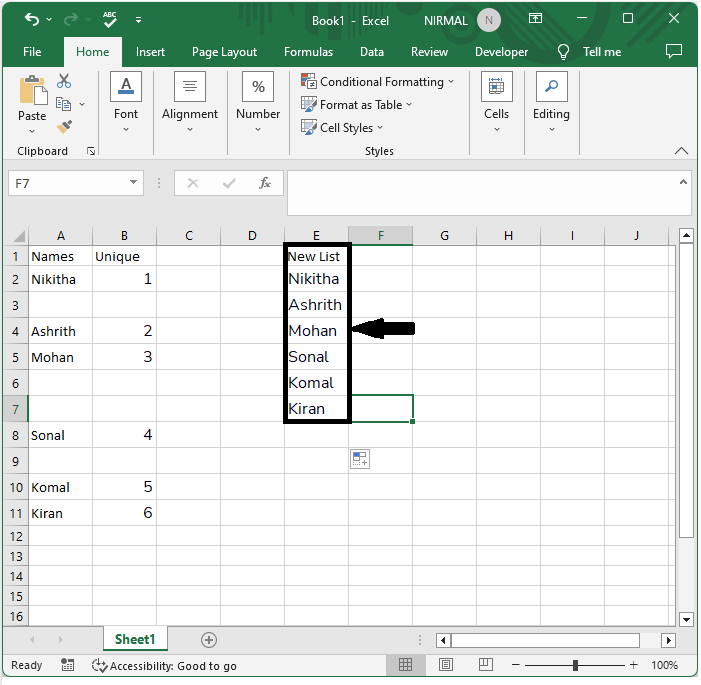Screen dimensions: 701x685
Task: Open the Clipboard pane launcher
Action: [91, 151]
